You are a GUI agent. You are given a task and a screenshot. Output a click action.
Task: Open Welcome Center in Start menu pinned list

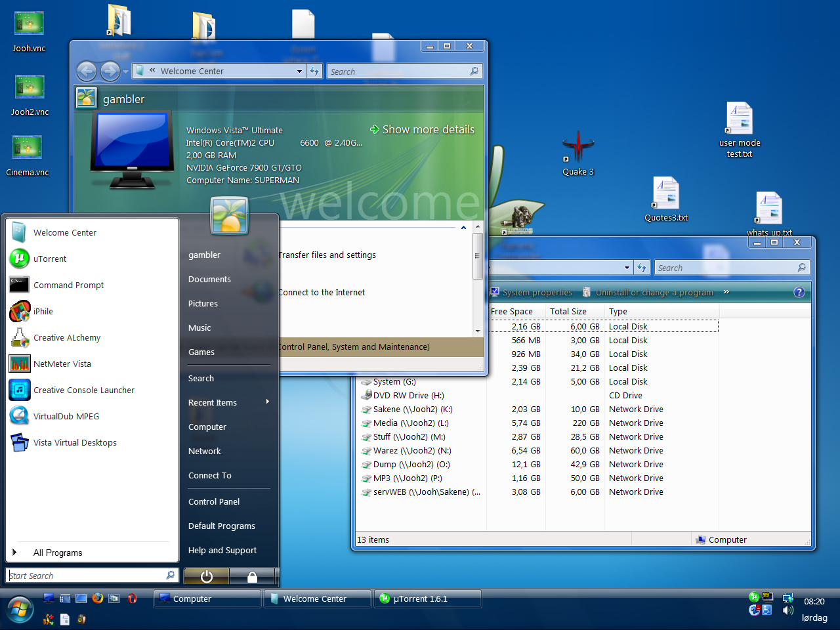[x=92, y=232]
